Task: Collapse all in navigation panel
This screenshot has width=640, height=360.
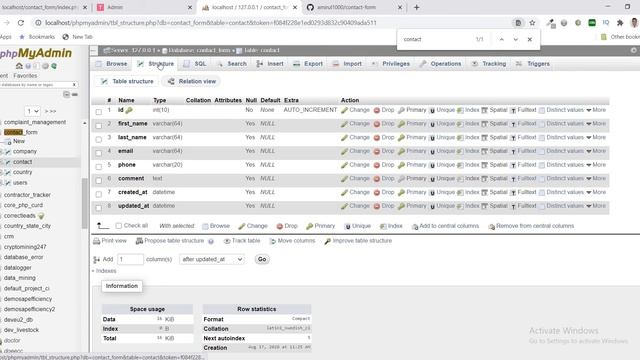Action: pos(66,94)
